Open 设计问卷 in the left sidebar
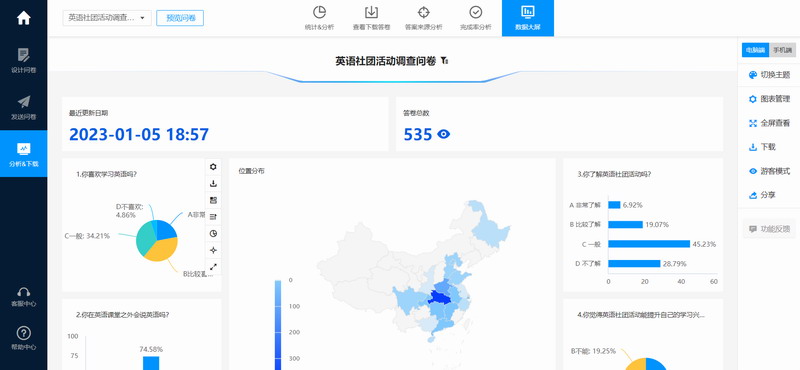Viewport: 800px width, 370px height. [23, 60]
